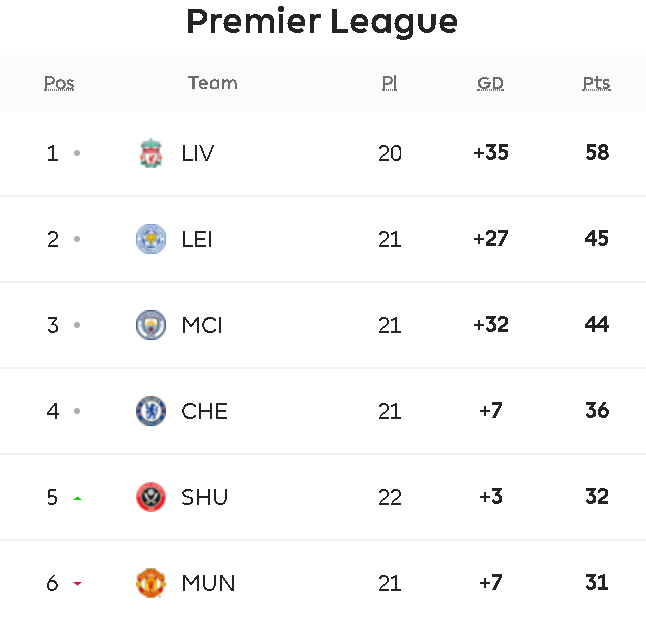This screenshot has width=646, height=640.
Task: Click the Chelsea club crest icon
Action: [x=151, y=411]
